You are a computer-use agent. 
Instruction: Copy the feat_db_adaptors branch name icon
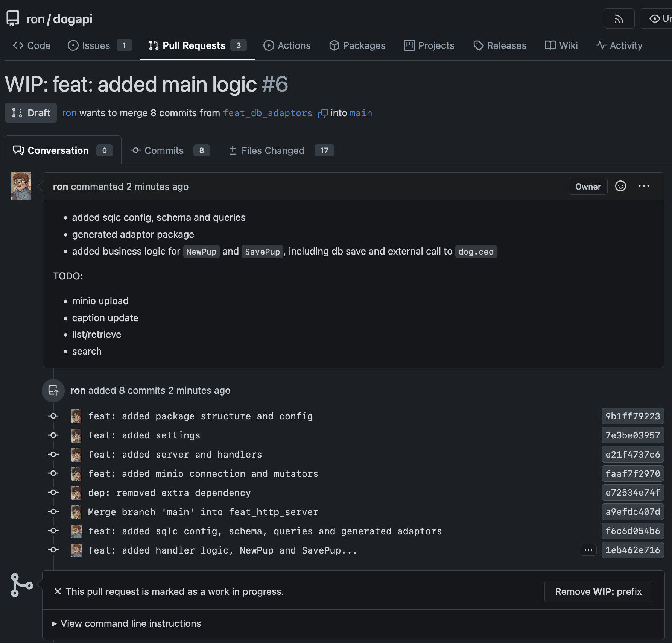(323, 113)
